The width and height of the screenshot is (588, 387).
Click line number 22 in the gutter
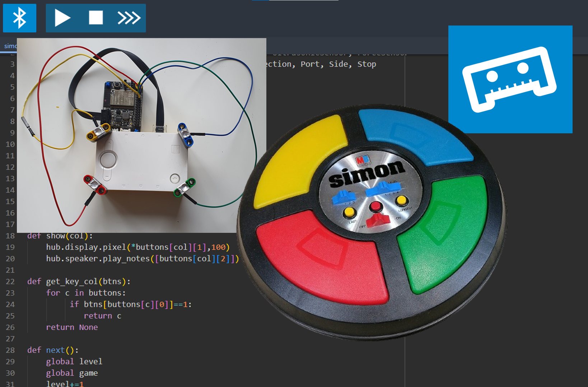[10, 281]
